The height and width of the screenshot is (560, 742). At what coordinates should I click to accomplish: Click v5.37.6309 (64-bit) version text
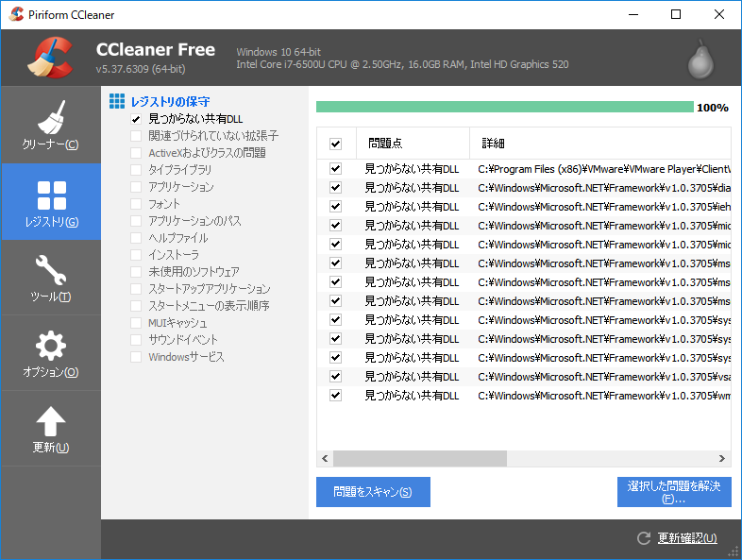[x=141, y=69]
